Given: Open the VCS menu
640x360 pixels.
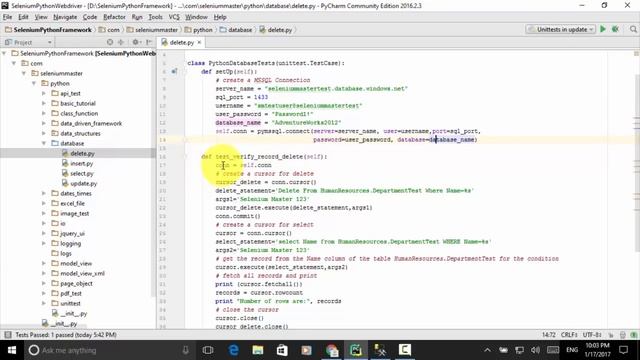Looking at the screenshot, I should 174,17.
